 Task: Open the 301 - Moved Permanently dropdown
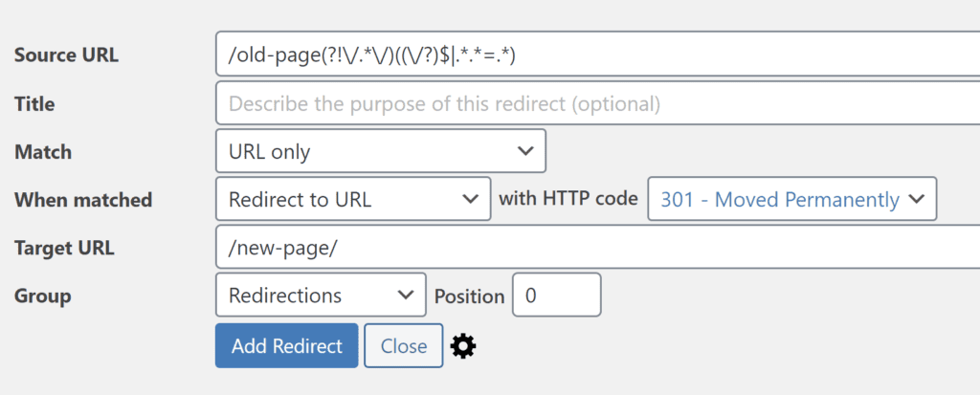point(791,199)
